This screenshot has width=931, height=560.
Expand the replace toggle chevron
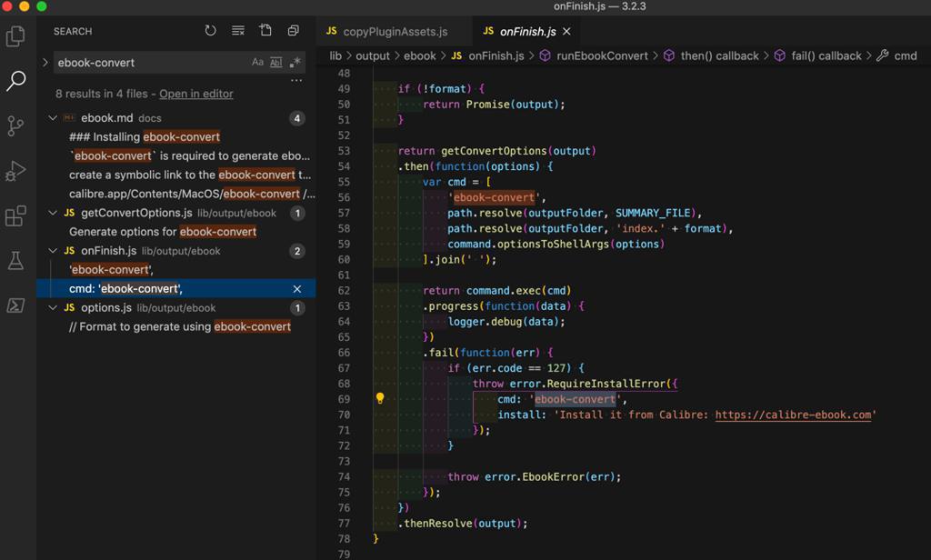[x=45, y=63]
